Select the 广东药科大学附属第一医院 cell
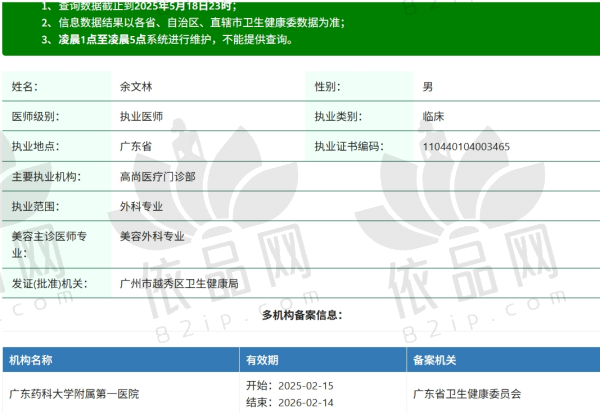This screenshot has width=600, height=413. [74, 394]
